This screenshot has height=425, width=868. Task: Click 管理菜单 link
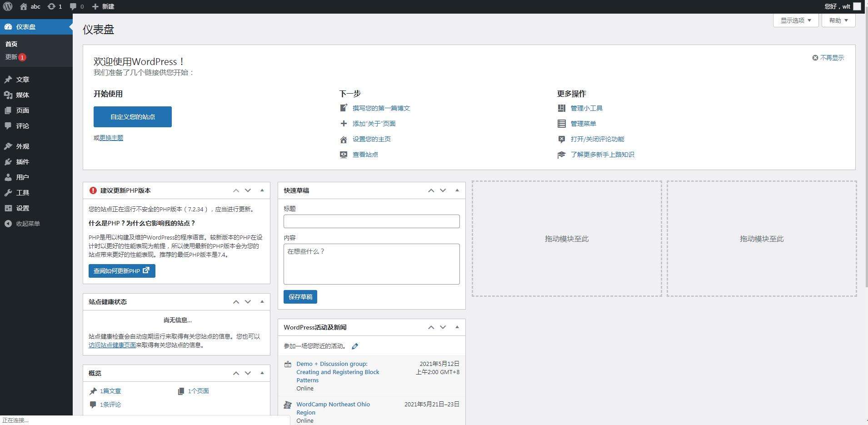pos(584,124)
